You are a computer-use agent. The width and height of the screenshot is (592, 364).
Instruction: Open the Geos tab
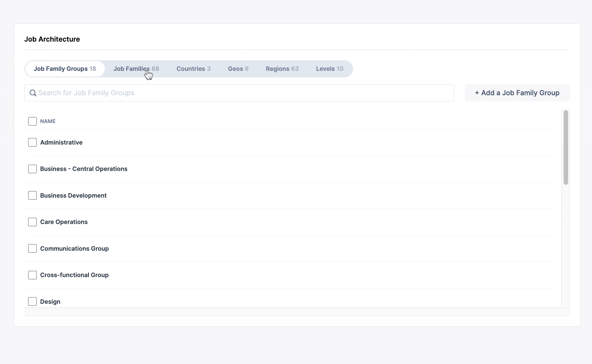[x=238, y=69]
